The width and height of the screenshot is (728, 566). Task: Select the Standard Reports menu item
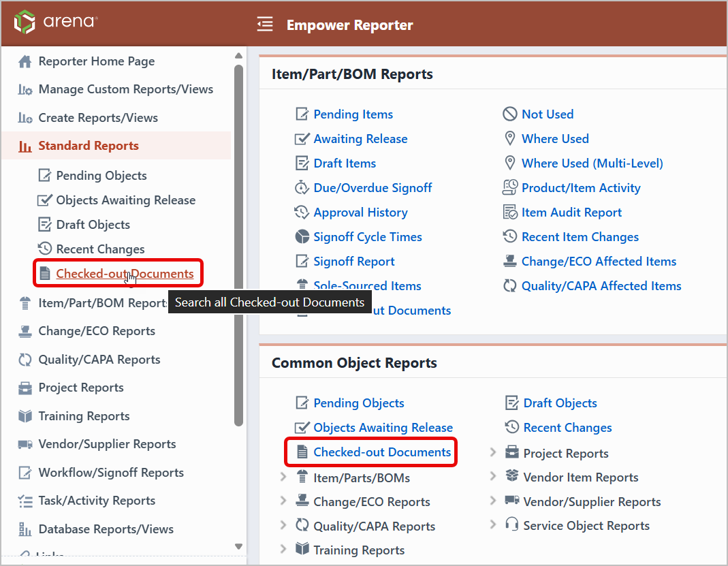point(89,146)
